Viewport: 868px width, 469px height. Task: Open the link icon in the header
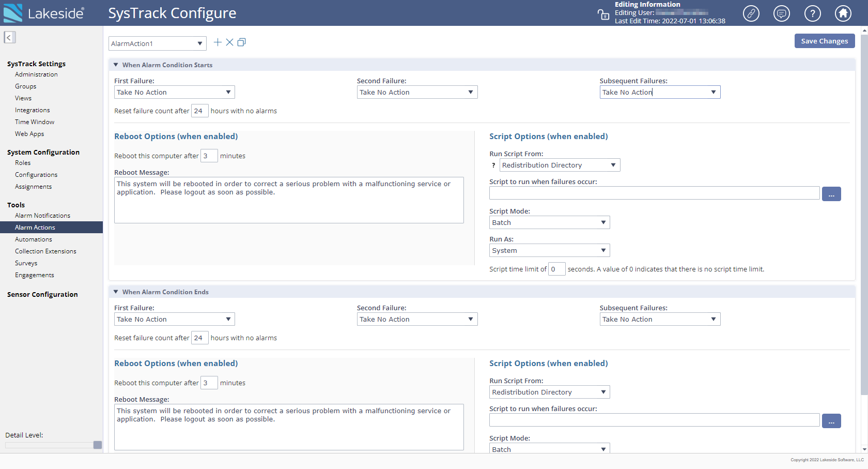pyautogui.click(x=751, y=13)
